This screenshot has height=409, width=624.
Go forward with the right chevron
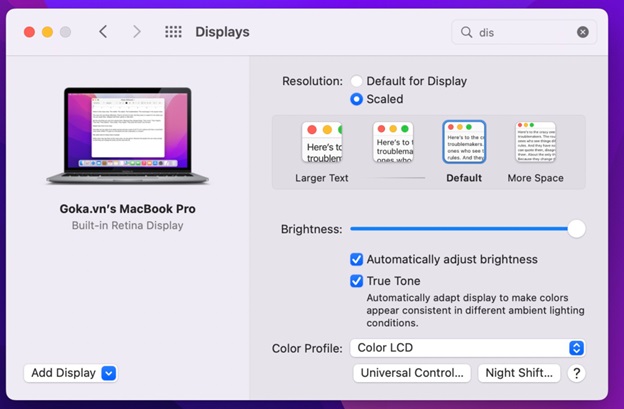pyautogui.click(x=137, y=32)
